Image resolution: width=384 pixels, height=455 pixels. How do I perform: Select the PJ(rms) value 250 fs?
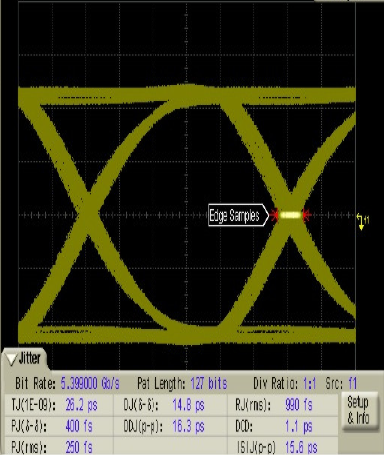[79, 447]
